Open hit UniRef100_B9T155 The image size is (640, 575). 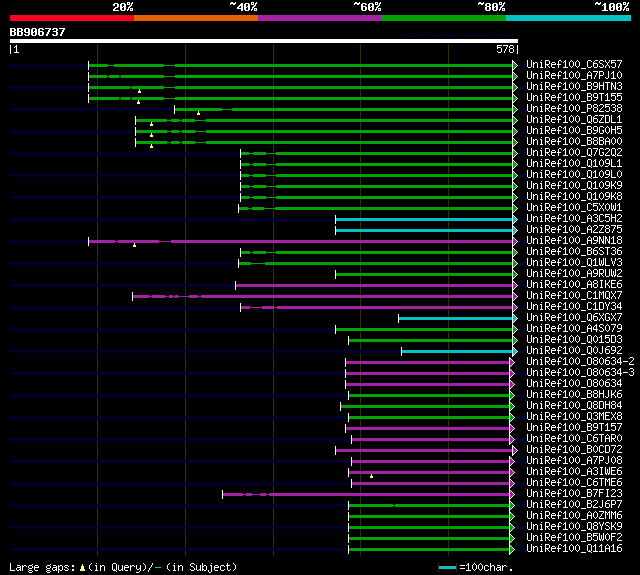tap(574, 98)
